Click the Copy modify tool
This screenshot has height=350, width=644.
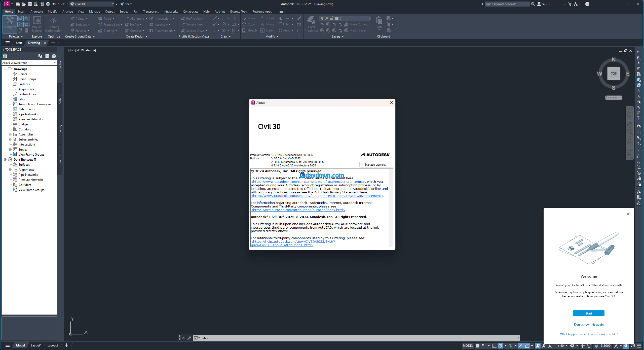coord(248,24)
